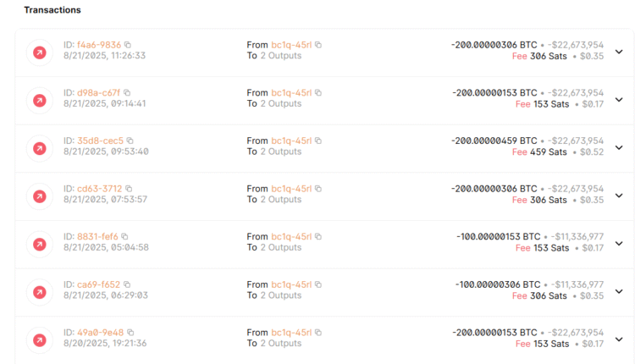Copy transaction ID 49a0-9e48
The width and height of the screenshot is (635, 364).
tap(131, 333)
